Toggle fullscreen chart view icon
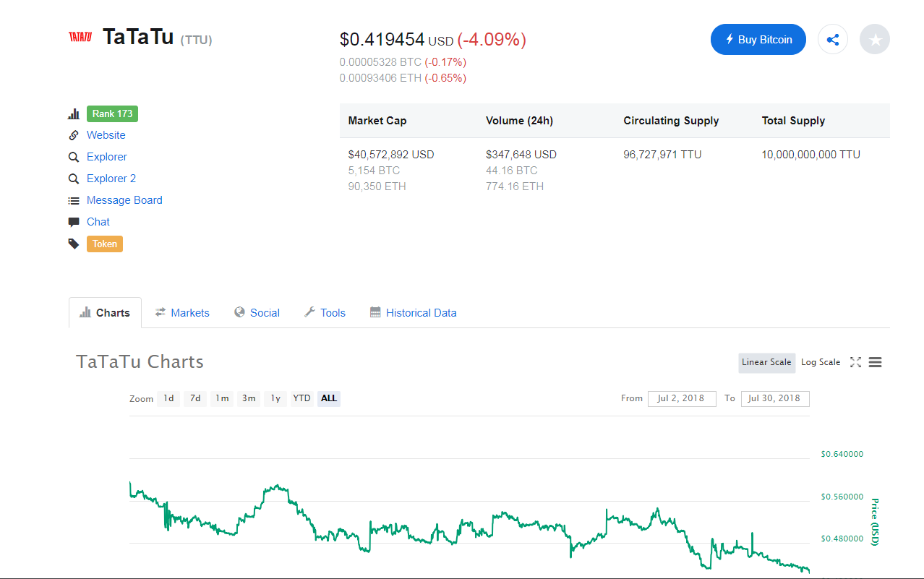Viewport: 924px width, 579px height. (855, 362)
